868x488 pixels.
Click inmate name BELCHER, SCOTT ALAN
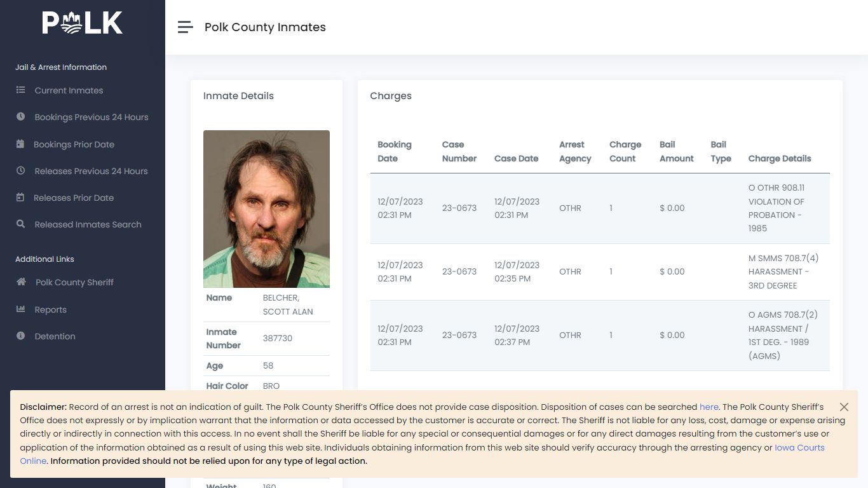pyautogui.click(x=288, y=304)
